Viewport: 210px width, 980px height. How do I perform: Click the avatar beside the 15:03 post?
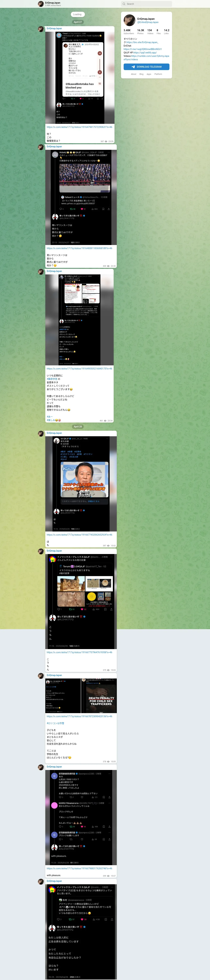pos(41,551)
